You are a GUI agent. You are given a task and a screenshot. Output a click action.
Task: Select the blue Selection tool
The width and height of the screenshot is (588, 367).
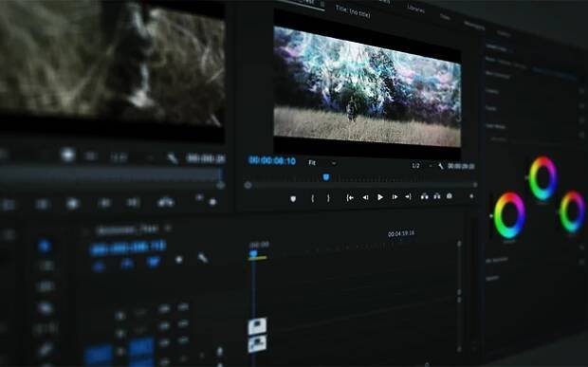click(45, 246)
